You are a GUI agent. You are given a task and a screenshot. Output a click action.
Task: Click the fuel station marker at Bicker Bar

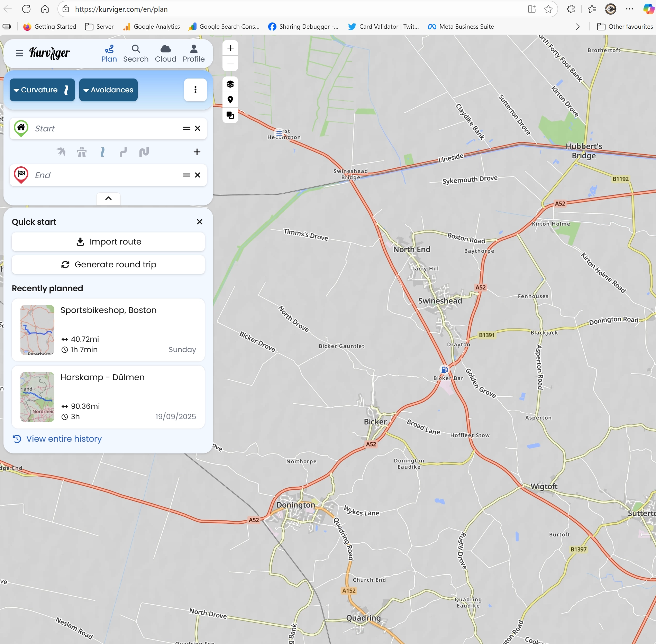[x=445, y=370]
